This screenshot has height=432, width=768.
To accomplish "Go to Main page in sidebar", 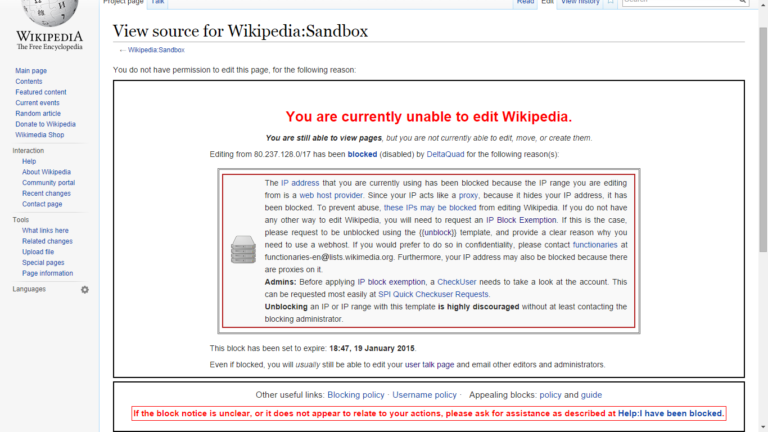I will tap(31, 71).
